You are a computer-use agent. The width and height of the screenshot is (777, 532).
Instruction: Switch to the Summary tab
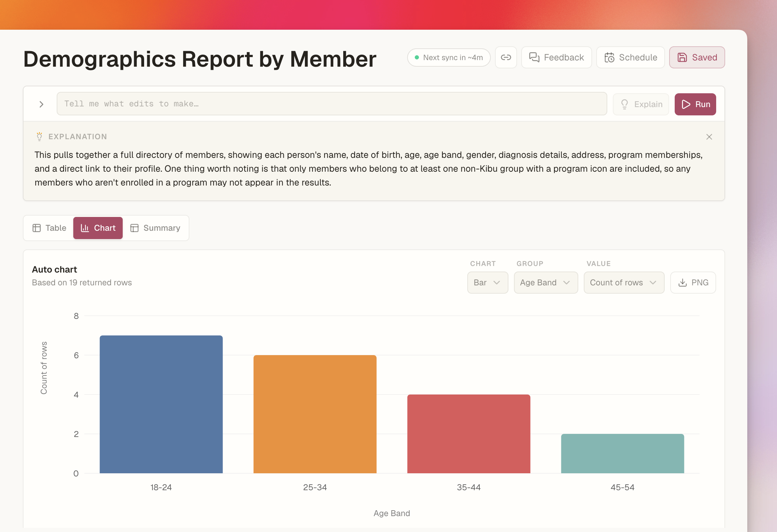[x=155, y=228]
